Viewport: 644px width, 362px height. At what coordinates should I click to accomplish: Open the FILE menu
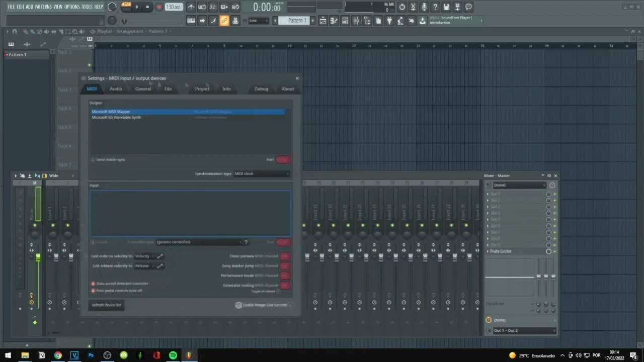pos(11,7)
